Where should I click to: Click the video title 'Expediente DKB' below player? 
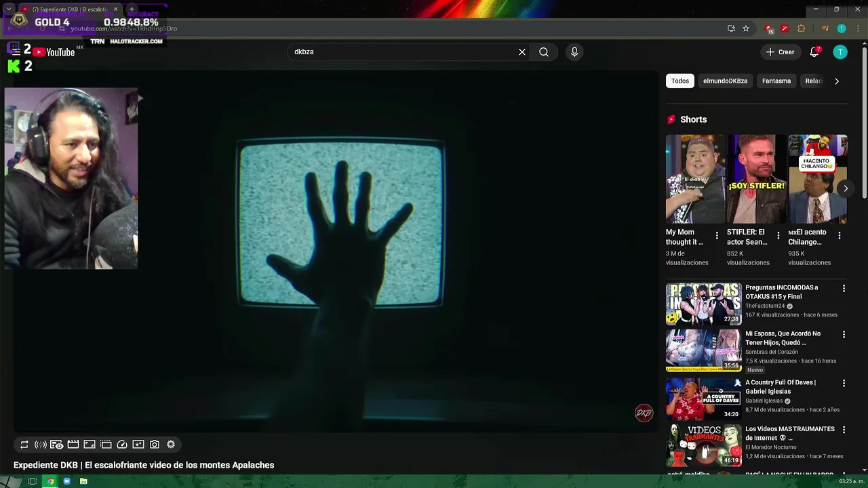pyautogui.click(x=144, y=465)
